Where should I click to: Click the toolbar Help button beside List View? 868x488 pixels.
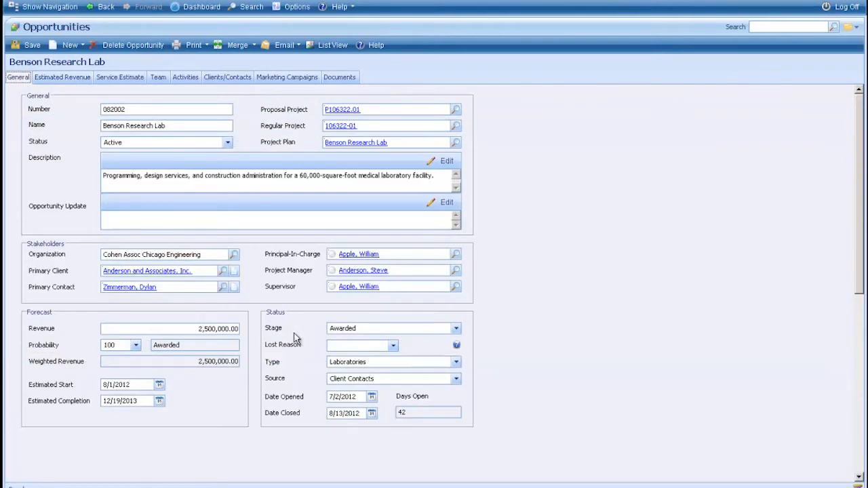(x=370, y=45)
